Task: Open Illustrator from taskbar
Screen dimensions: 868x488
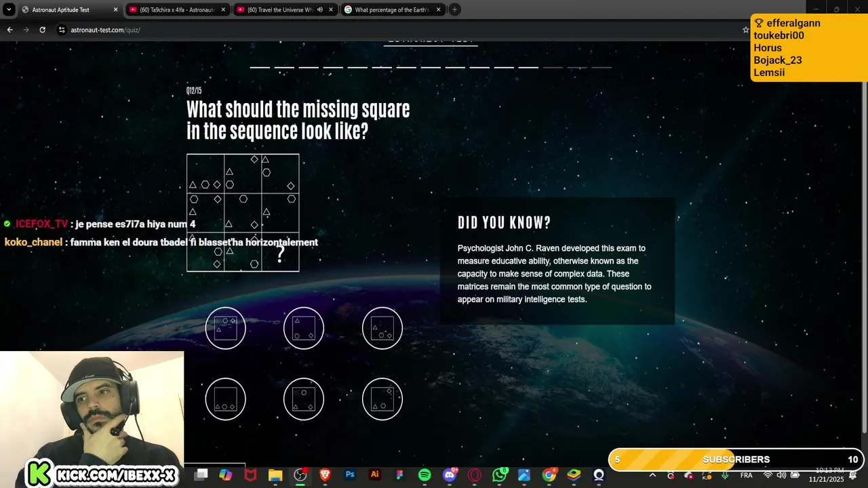Action: point(374,475)
